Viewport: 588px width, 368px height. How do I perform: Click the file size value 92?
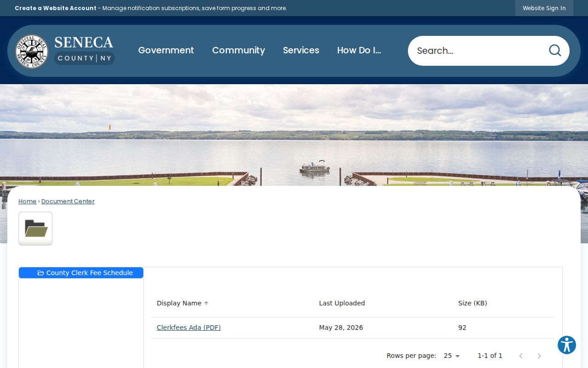tap(462, 328)
